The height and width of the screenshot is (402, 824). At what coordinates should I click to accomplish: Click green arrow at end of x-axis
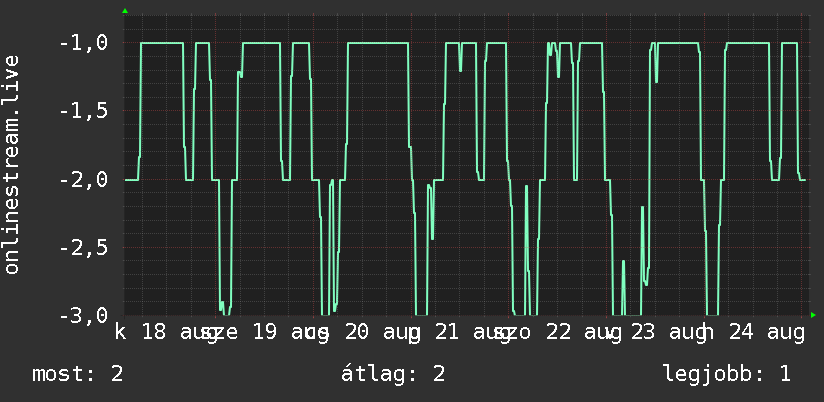[813, 315]
